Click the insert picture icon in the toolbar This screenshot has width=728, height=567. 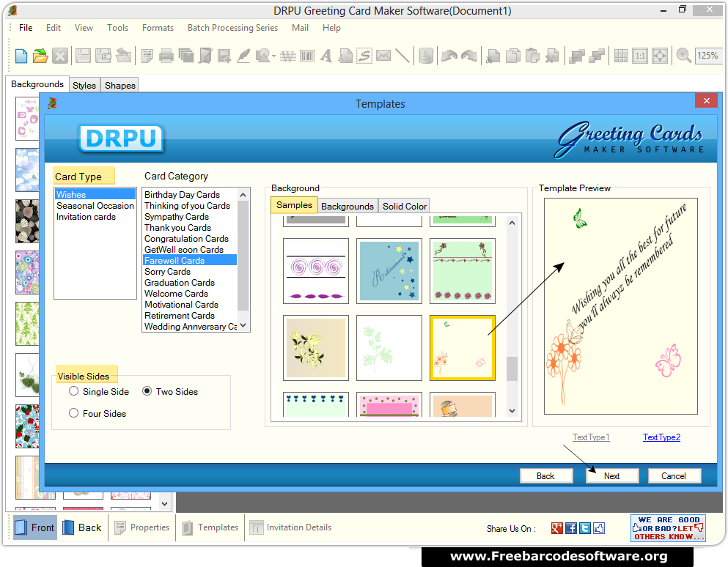tap(224, 56)
